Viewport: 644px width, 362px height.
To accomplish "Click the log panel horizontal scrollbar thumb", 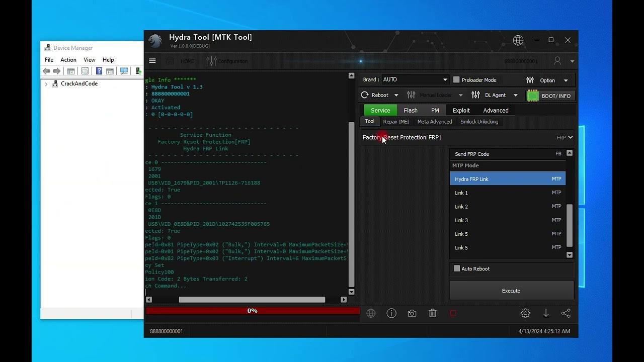I will click(252, 300).
